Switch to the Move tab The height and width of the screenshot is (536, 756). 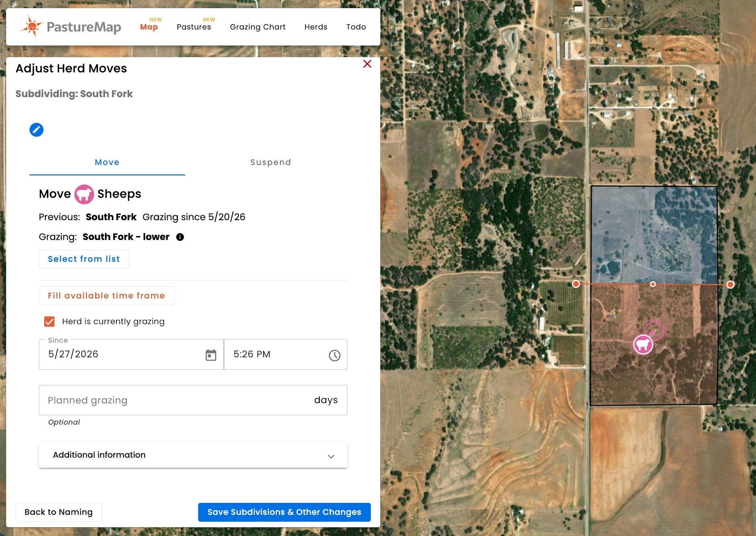pos(107,162)
